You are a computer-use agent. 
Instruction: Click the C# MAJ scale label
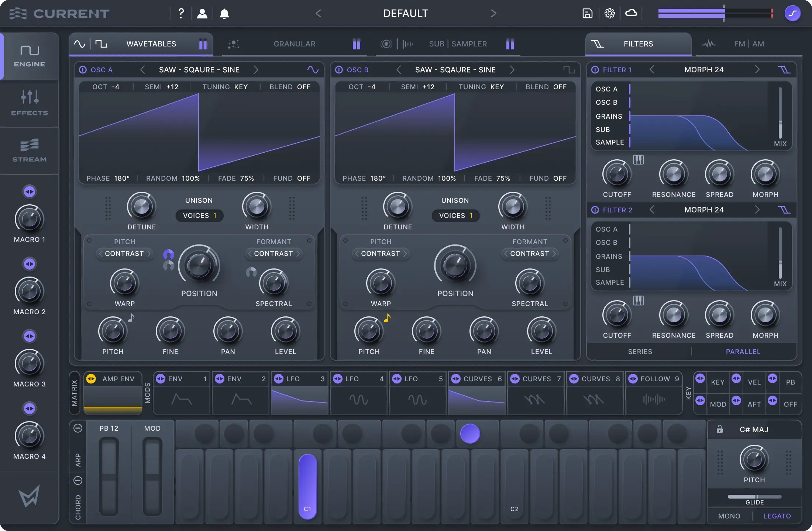[x=754, y=429]
